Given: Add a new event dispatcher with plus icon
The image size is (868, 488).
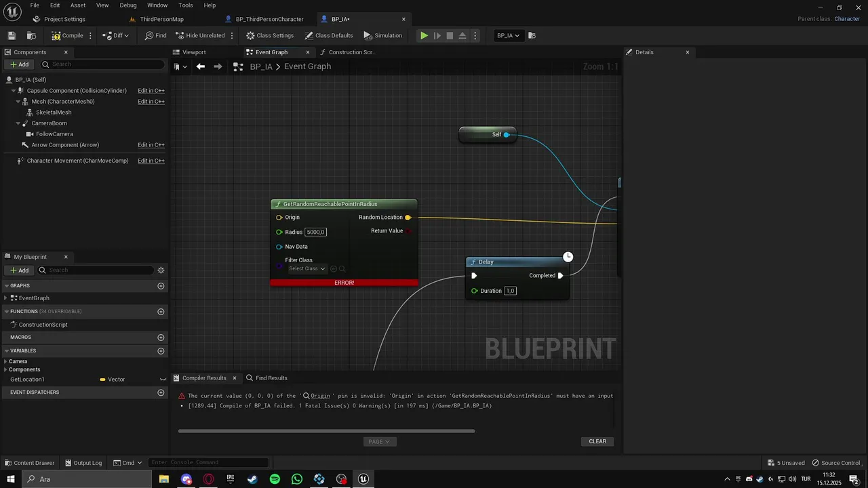Looking at the screenshot, I should tap(161, 392).
